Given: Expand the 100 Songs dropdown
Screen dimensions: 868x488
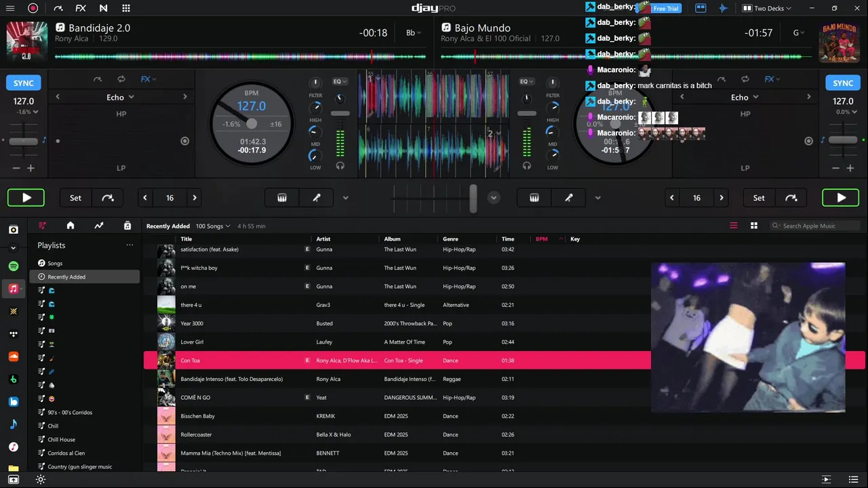Looking at the screenshot, I should pos(213,226).
